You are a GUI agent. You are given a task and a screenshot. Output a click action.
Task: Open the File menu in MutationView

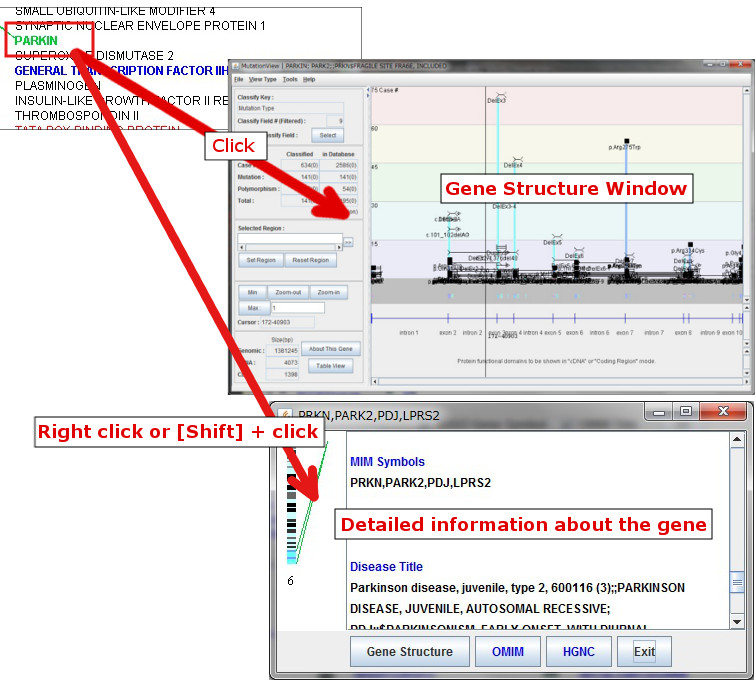(239, 79)
